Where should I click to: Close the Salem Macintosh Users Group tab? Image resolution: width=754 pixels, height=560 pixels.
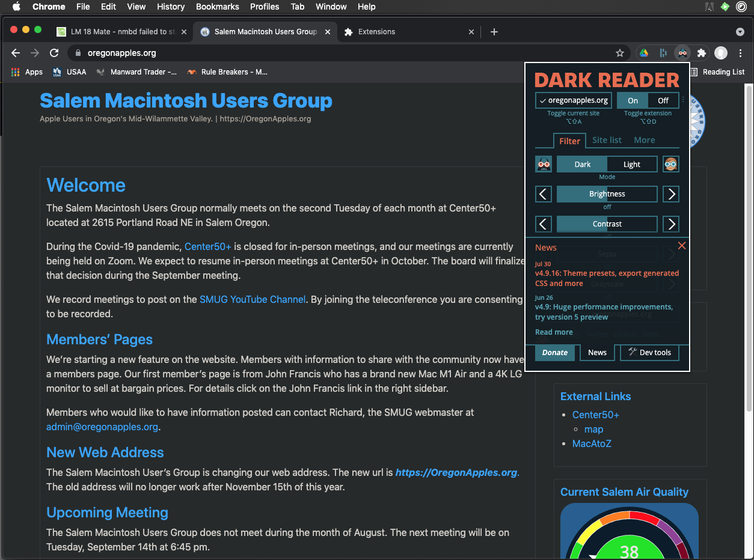(328, 32)
